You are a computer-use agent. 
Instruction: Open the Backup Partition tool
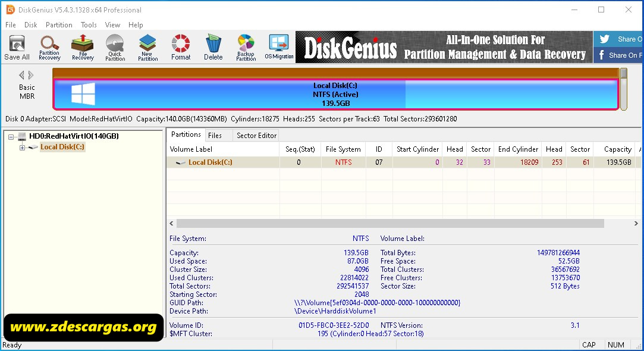pos(246,47)
